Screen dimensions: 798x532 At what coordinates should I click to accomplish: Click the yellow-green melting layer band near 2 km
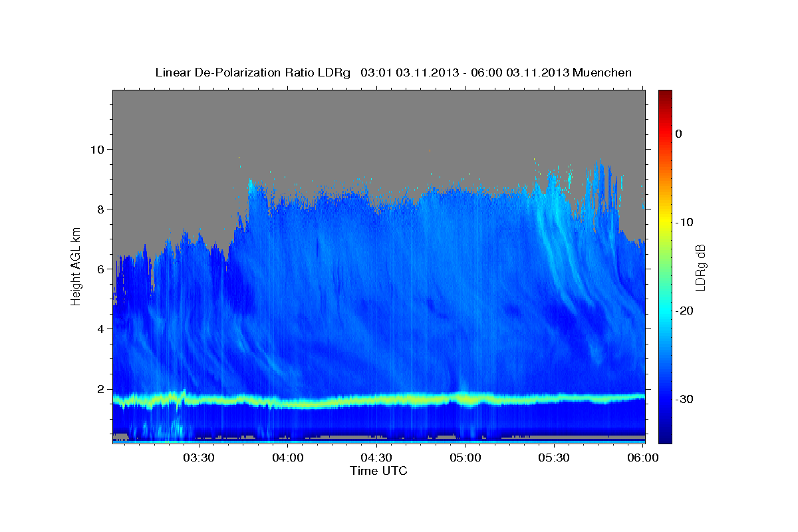[x=378, y=400]
